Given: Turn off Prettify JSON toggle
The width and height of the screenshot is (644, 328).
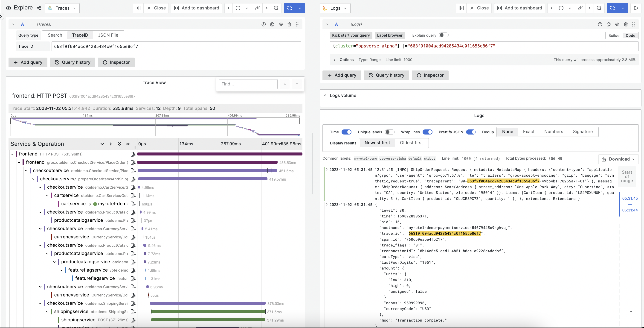Looking at the screenshot, I should pyautogui.click(x=471, y=132).
